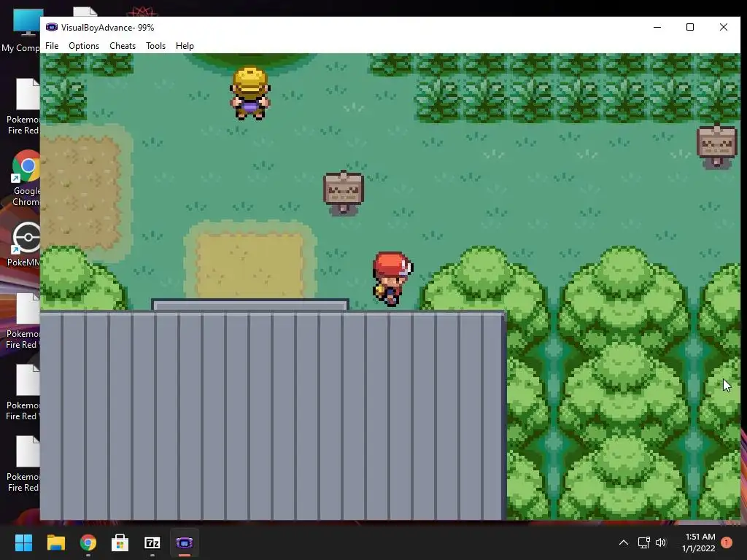Open the Tools menu
747x560 pixels.
(x=156, y=46)
